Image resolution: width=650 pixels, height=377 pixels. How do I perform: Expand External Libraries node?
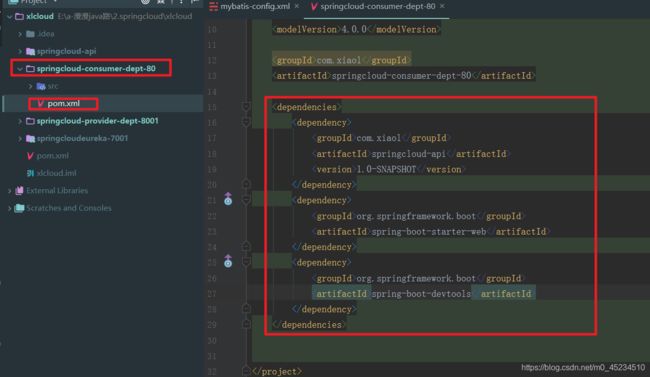pyautogui.click(x=9, y=191)
